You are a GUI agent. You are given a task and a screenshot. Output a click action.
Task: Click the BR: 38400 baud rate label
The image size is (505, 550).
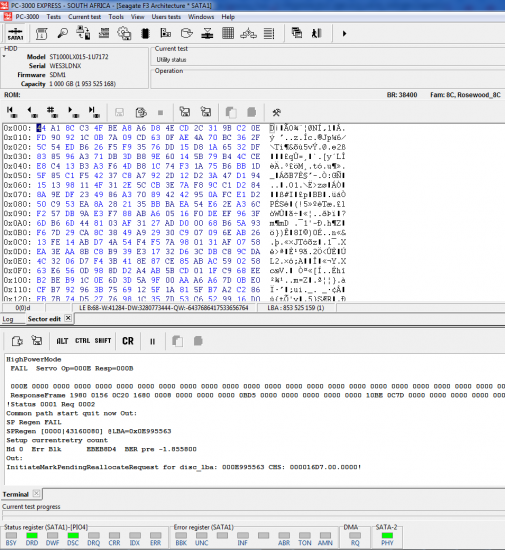(x=402, y=95)
